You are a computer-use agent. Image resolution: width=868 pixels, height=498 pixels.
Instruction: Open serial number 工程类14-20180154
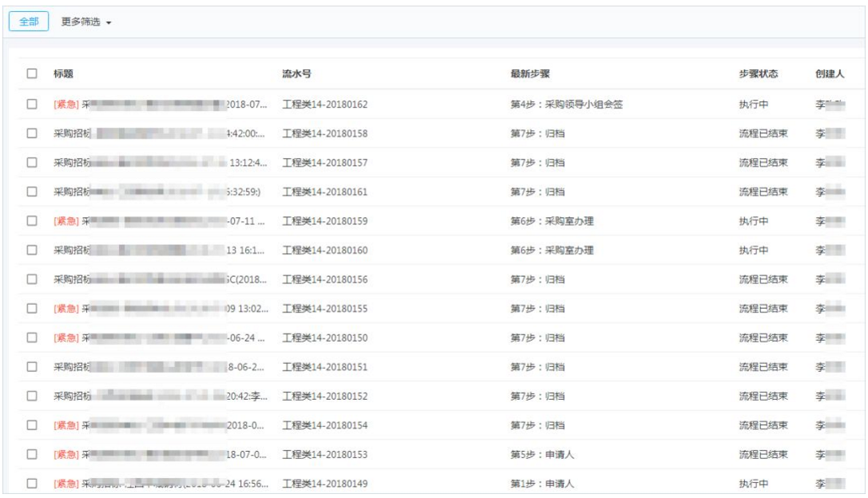(325, 425)
